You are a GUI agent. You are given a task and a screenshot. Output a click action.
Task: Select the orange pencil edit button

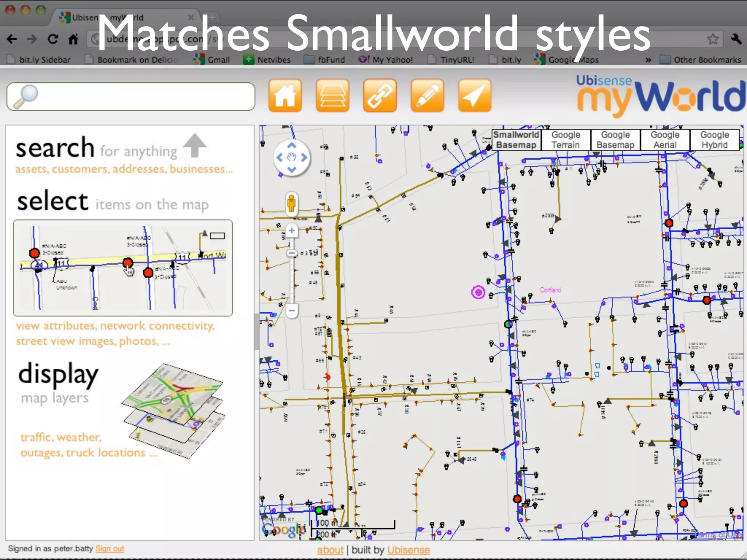[x=427, y=96]
